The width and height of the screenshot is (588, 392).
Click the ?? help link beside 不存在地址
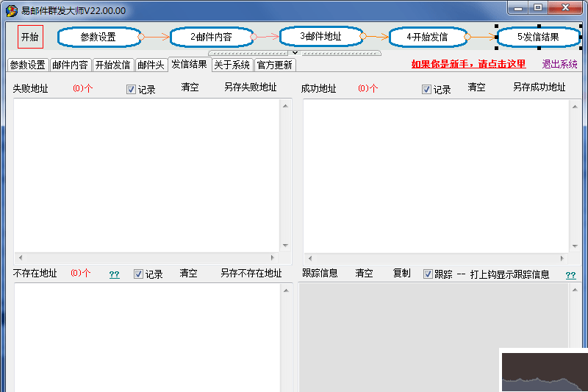(x=115, y=274)
